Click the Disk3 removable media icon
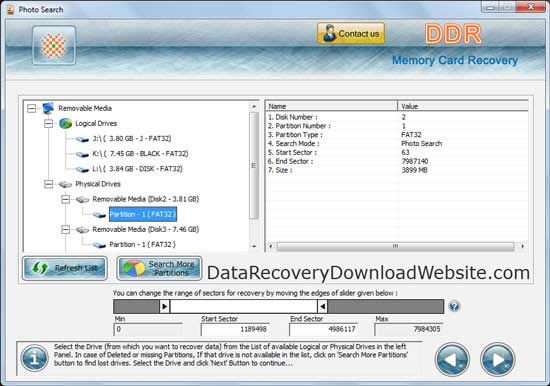Image resolution: width=550 pixels, height=386 pixels. point(82,230)
